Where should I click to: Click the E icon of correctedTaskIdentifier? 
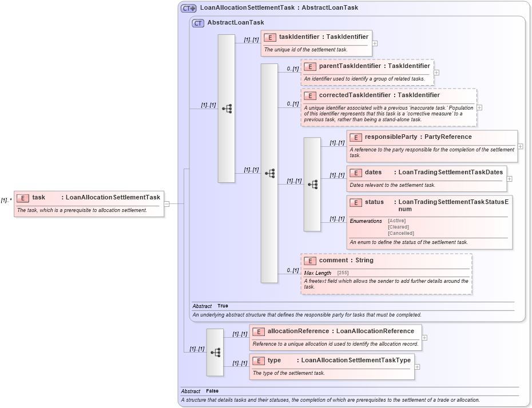point(311,95)
